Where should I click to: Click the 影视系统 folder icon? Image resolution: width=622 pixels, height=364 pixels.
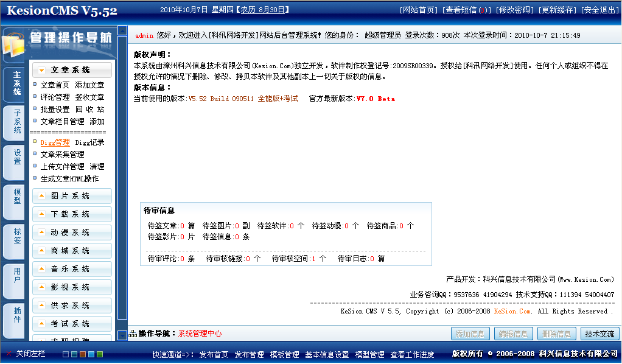click(42, 287)
